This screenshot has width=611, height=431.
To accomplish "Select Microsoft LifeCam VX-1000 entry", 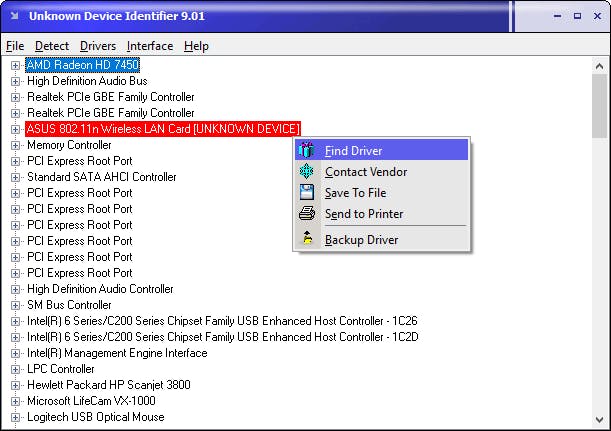I will pos(91,401).
